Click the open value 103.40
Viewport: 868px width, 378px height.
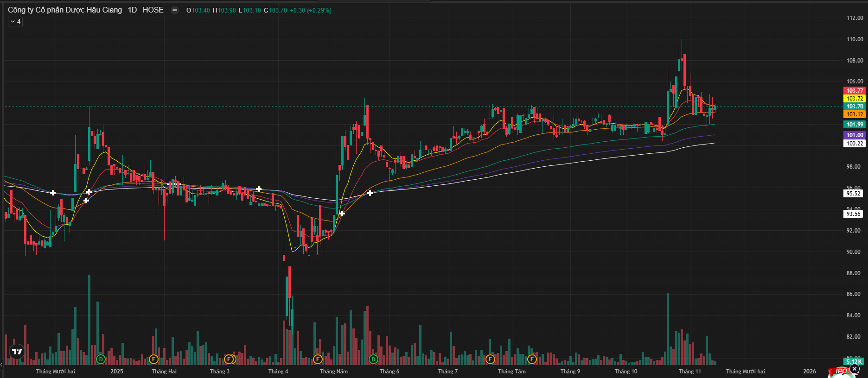click(201, 10)
